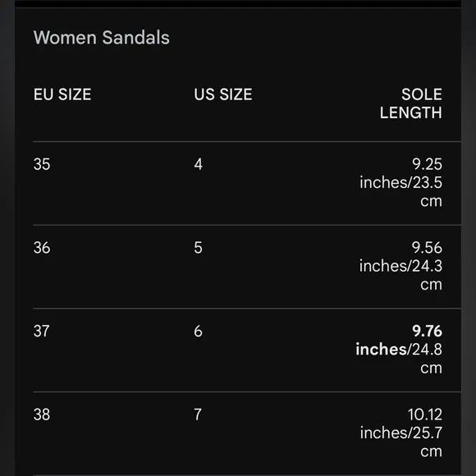
Task: Click the 23.5 measurement in row 35
Action: (x=427, y=183)
